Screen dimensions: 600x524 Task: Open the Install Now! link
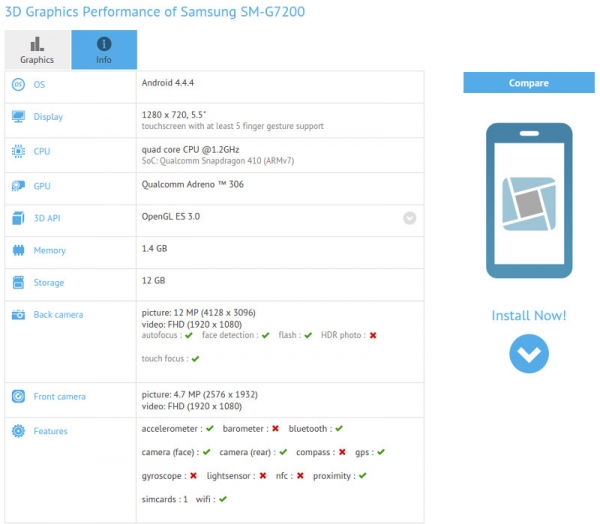529,315
